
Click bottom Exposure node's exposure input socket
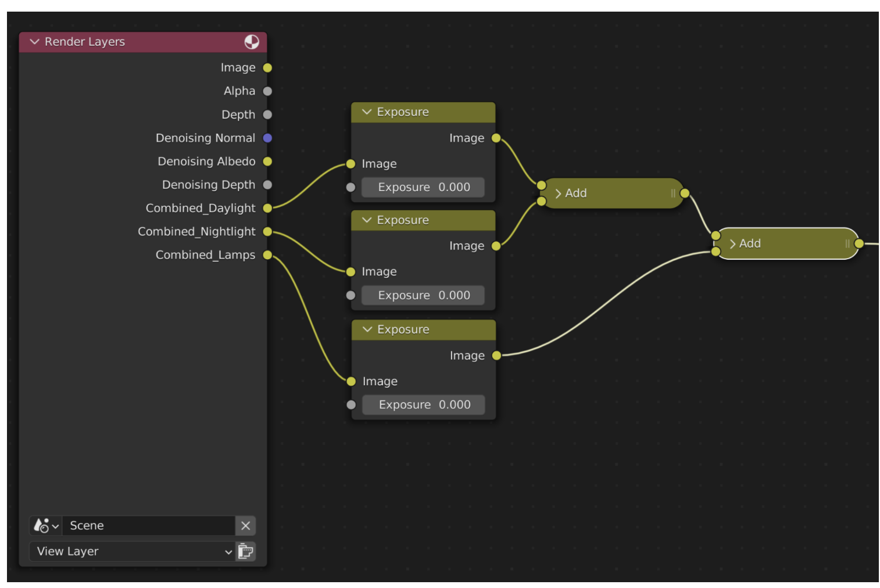(351, 404)
